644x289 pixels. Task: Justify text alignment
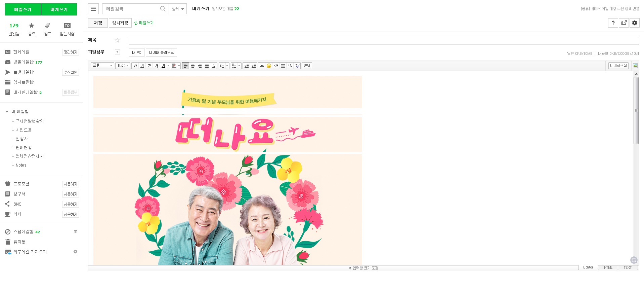207,66
